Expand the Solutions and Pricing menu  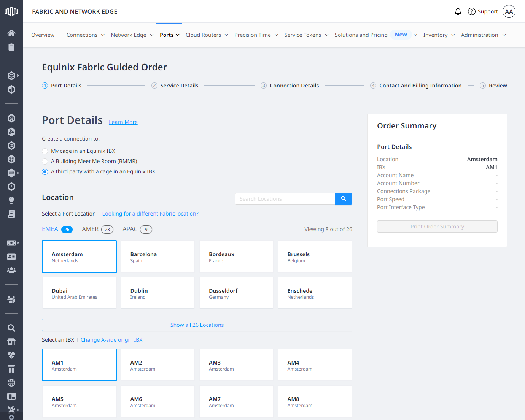[376, 35]
